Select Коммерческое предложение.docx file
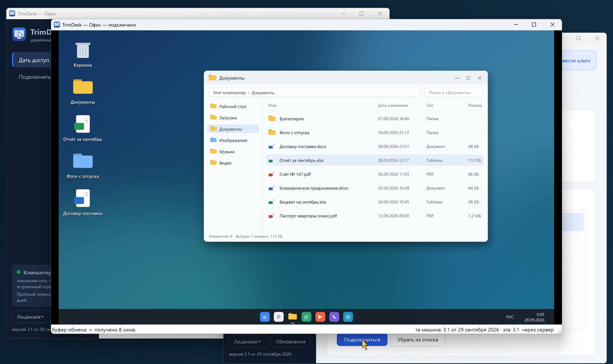Image resolution: width=613 pixels, height=364 pixels. [375, 188]
